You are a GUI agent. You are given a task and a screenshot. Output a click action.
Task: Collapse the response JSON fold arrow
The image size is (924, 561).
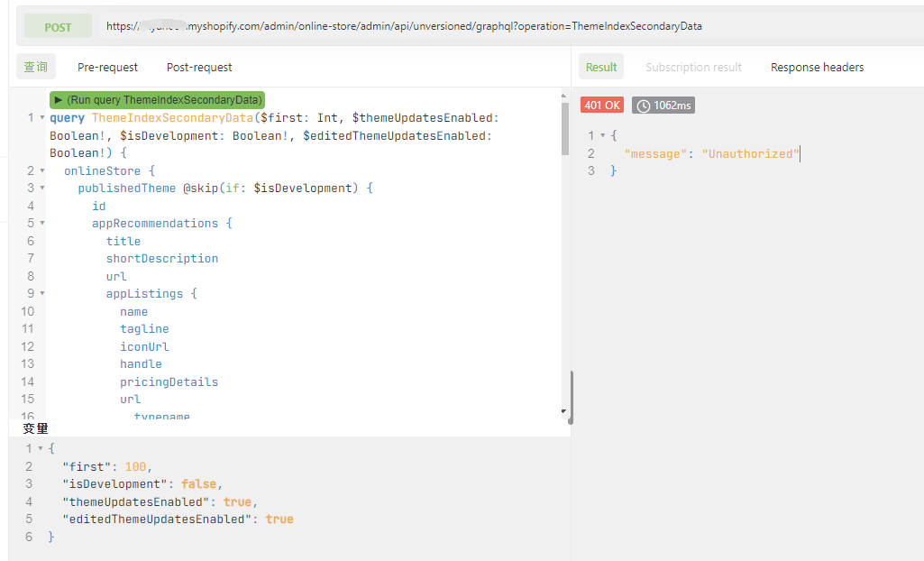pyautogui.click(x=602, y=135)
